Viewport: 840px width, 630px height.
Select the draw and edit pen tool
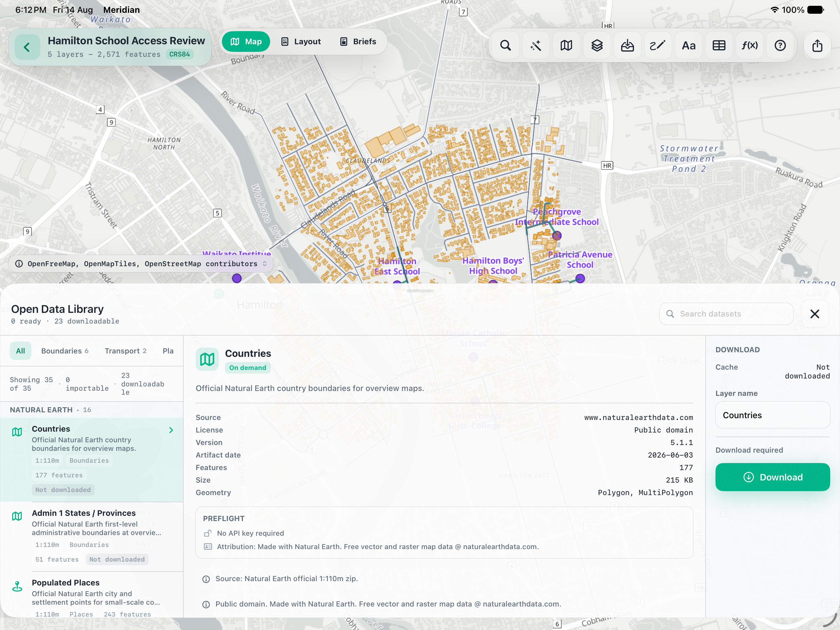point(658,45)
